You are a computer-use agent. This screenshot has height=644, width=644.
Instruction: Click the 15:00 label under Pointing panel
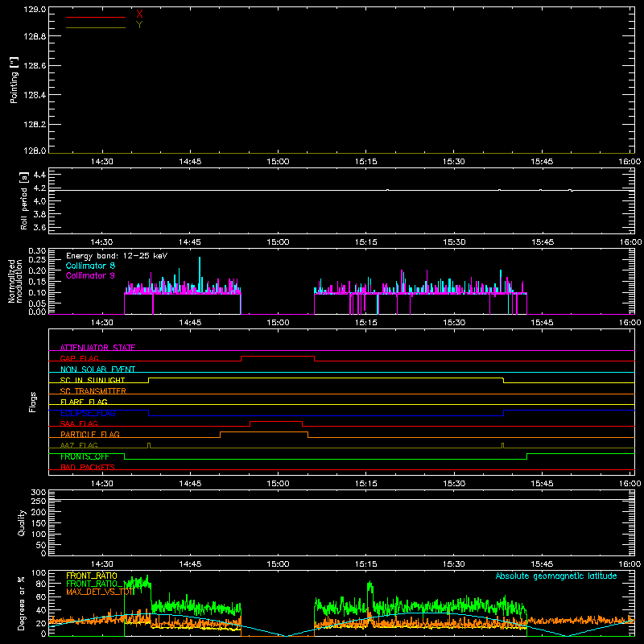(x=278, y=162)
